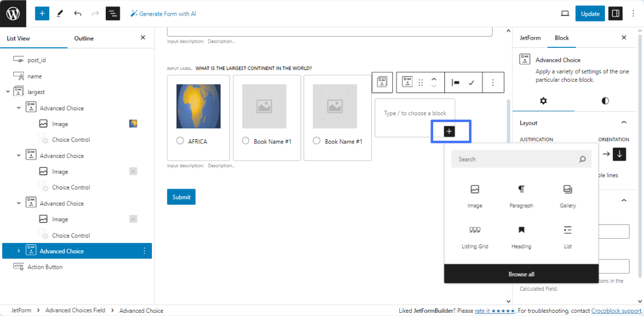Screen dimensions: 644x316
Task: Insert the Listing Grid block
Action: 475,237
